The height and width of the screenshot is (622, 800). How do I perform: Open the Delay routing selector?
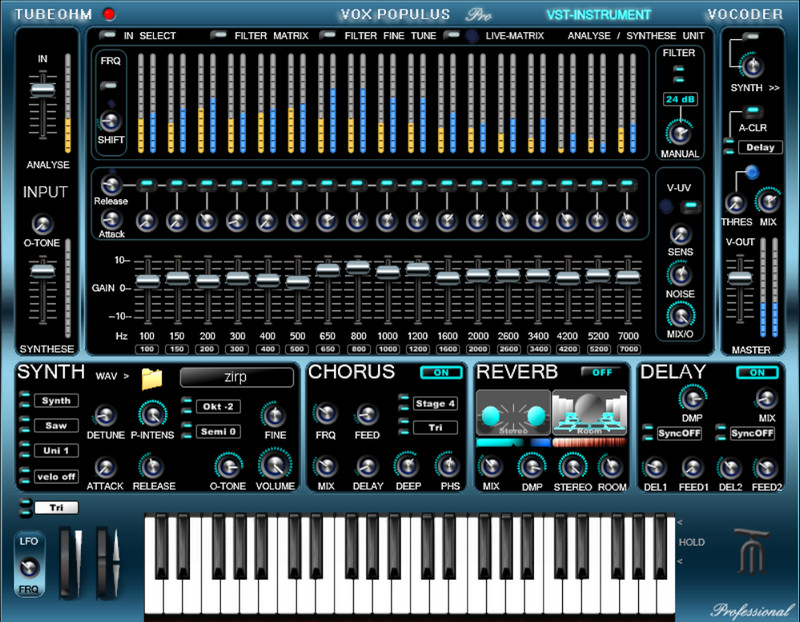pyautogui.click(x=760, y=147)
